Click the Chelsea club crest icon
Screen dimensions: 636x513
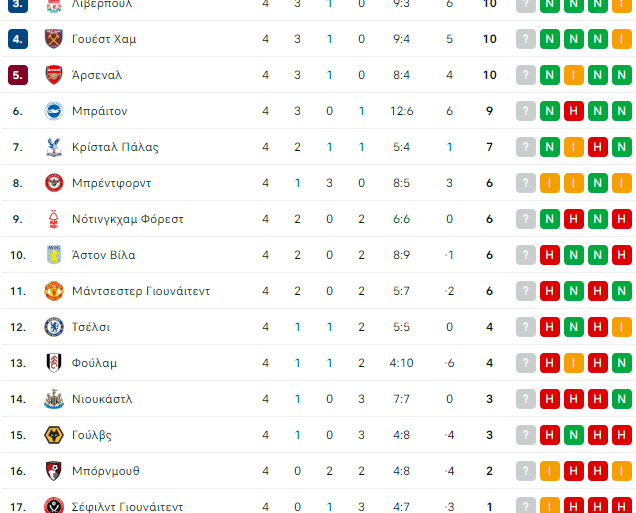click(x=54, y=327)
